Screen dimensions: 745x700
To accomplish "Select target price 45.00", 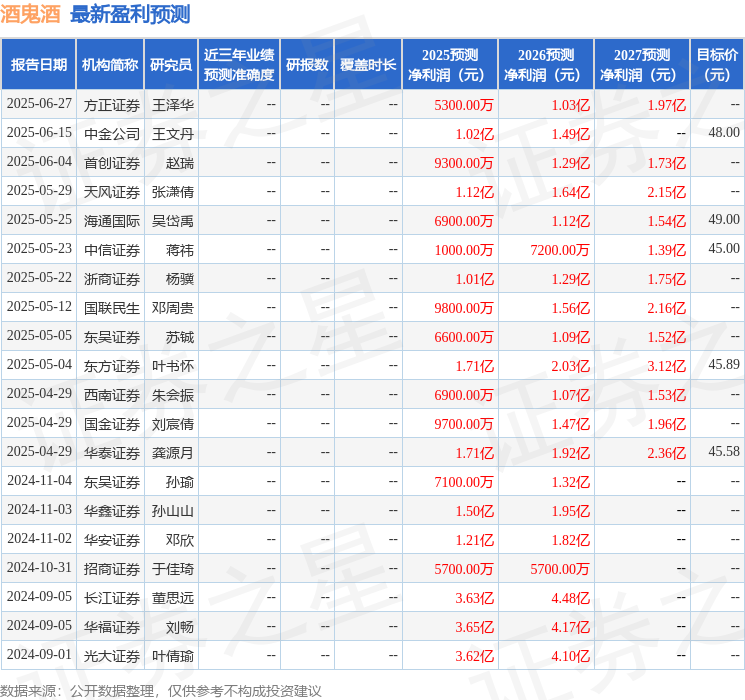I will tap(724, 249).
